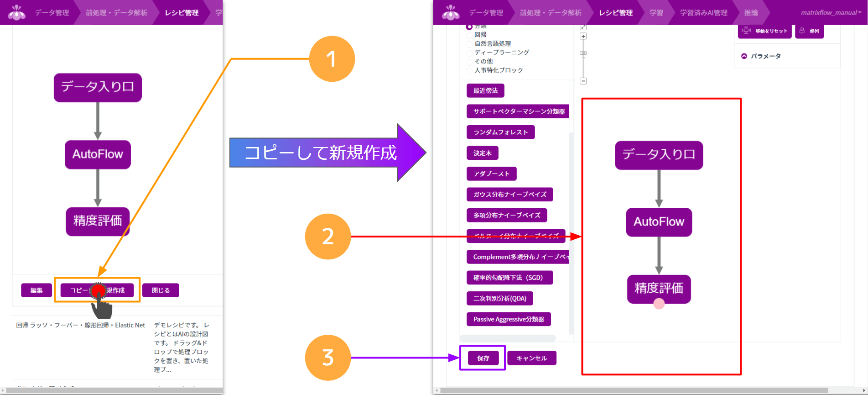The image size is (868, 395).
Task: Select the 自然言語処理 radio option
Action: tap(469, 44)
